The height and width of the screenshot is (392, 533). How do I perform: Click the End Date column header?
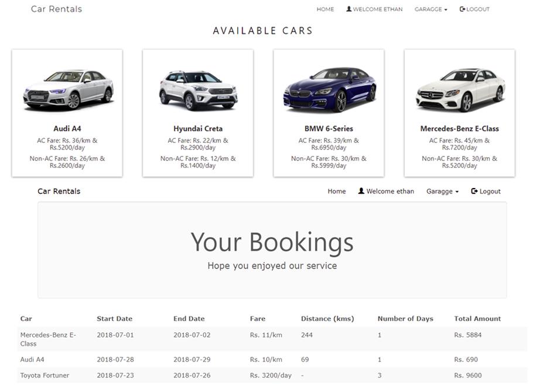[189, 319]
